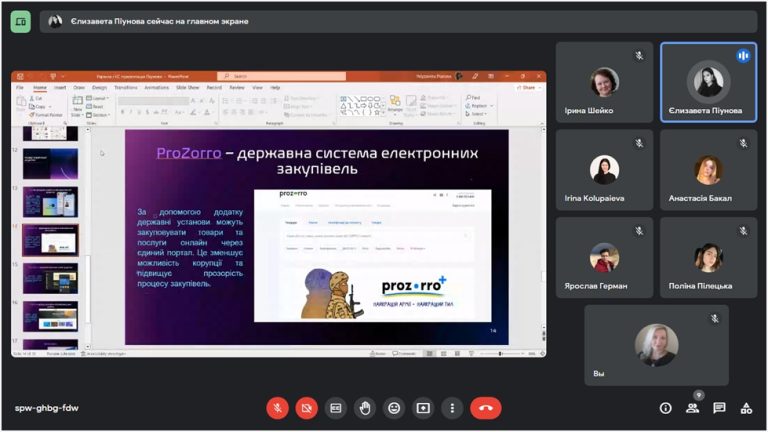Select slide 15 thumbnail
The width and height of the screenshot is (768, 432).
[50, 278]
